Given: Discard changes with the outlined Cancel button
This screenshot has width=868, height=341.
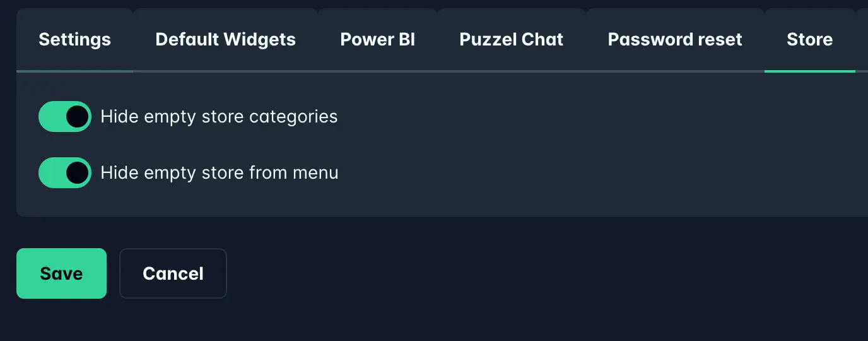Looking at the screenshot, I should pyautogui.click(x=173, y=273).
